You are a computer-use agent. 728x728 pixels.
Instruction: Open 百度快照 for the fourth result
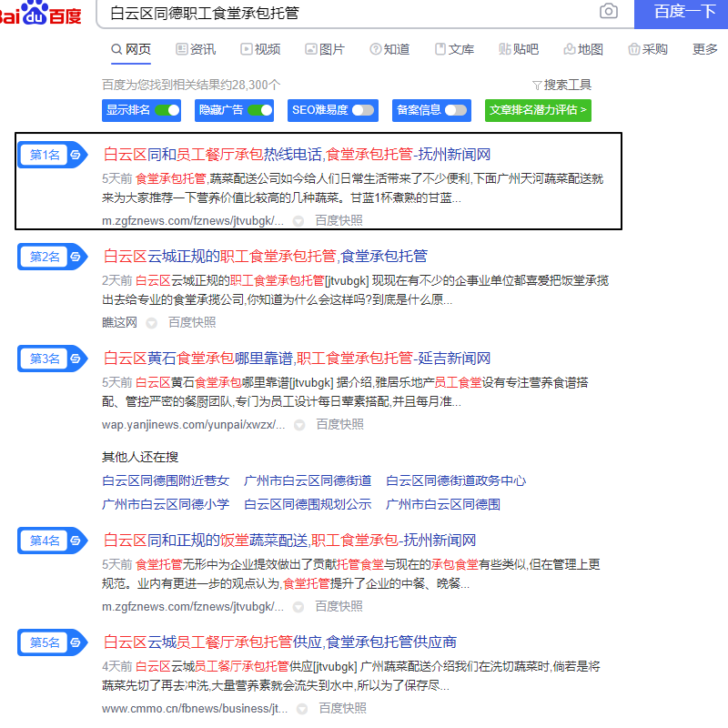click(339, 606)
